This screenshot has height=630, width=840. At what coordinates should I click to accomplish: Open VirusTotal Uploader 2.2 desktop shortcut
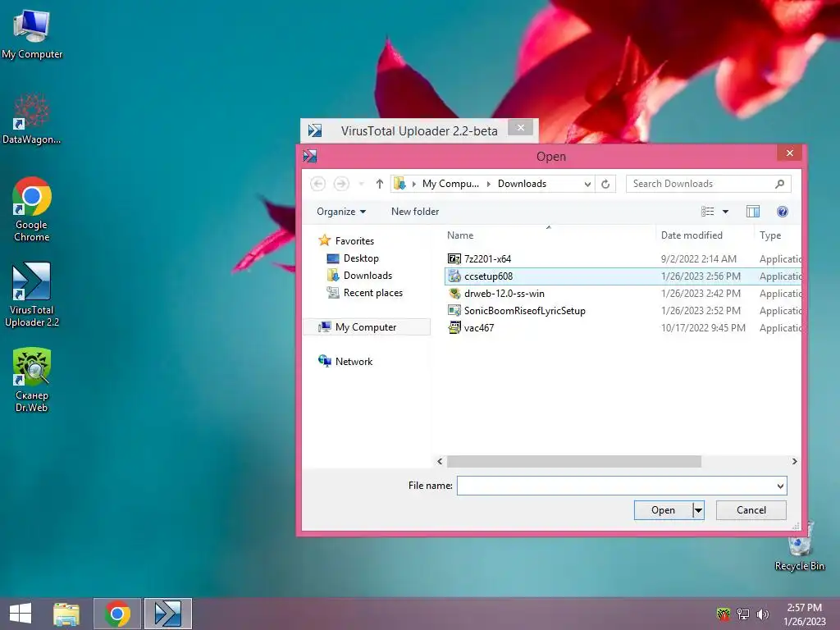click(32, 294)
